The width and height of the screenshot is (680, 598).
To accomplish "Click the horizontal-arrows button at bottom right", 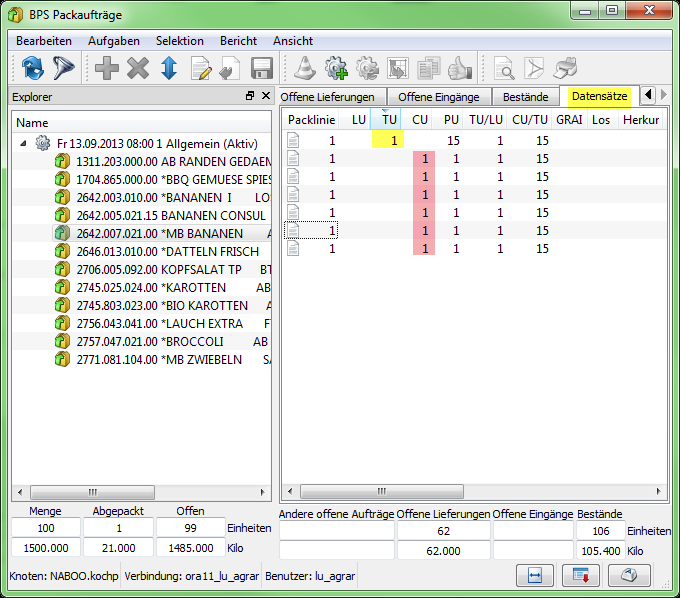I will tap(535, 575).
